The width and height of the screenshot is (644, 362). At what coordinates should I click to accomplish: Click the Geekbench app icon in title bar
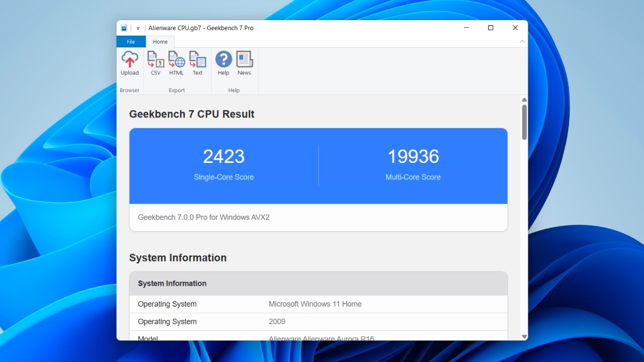[124, 28]
